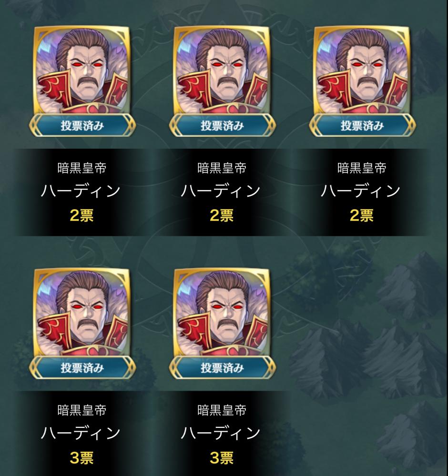Viewport: 448px width, 476px height.
Task: Click 2票 vote count in top-right card
Action: pos(361,215)
